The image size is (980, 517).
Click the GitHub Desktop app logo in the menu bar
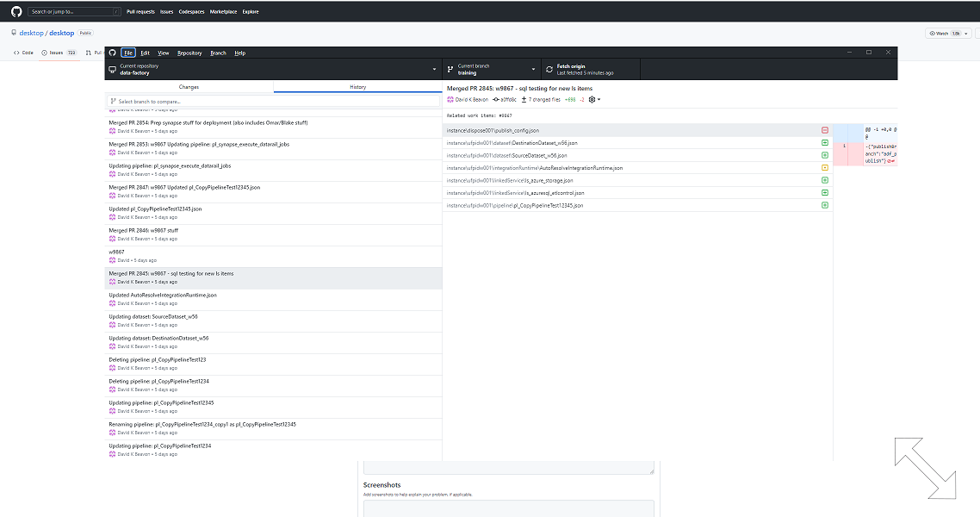(x=113, y=53)
